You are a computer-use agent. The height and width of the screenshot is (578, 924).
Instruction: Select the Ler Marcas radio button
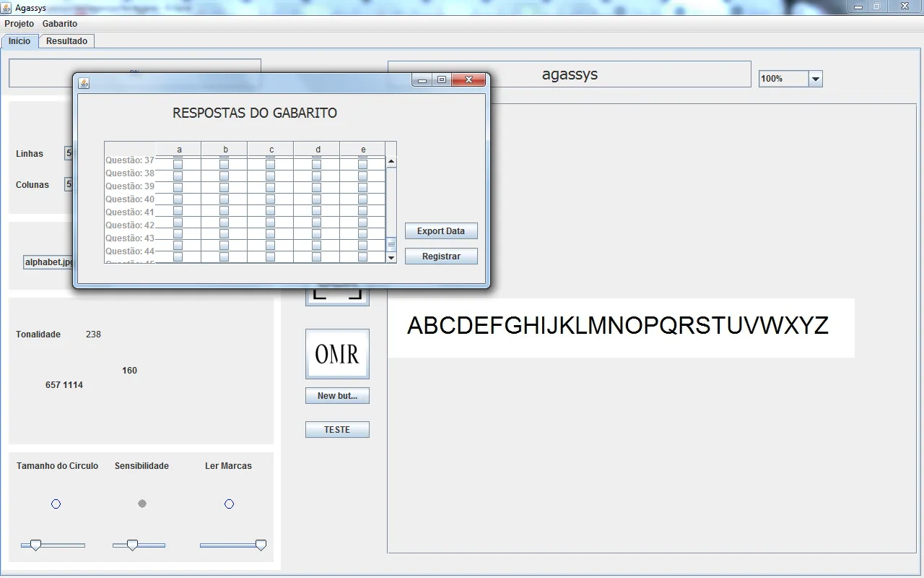click(x=230, y=504)
